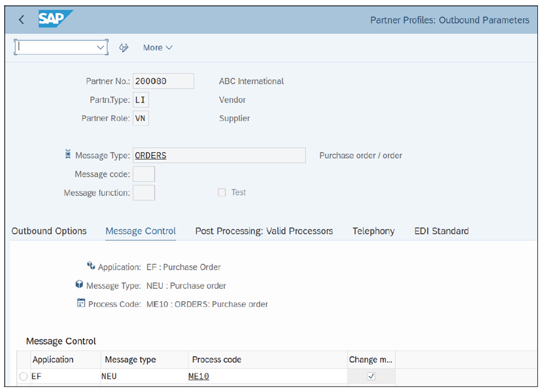
Task: Open the More menu
Action: (x=157, y=47)
